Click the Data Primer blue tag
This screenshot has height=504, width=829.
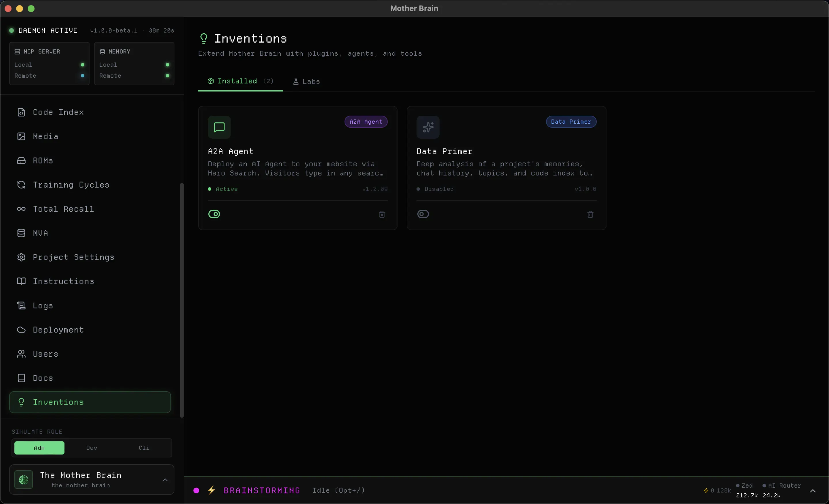pyautogui.click(x=571, y=122)
